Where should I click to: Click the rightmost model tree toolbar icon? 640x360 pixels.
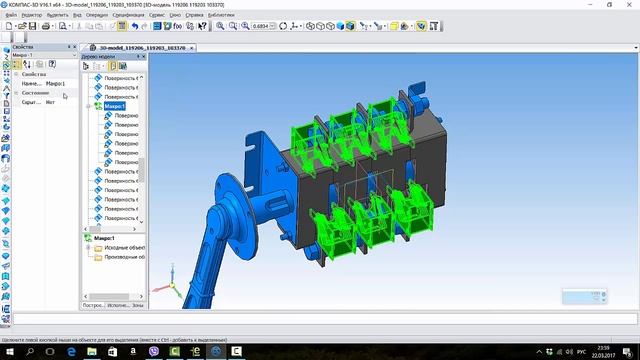(x=122, y=66)
